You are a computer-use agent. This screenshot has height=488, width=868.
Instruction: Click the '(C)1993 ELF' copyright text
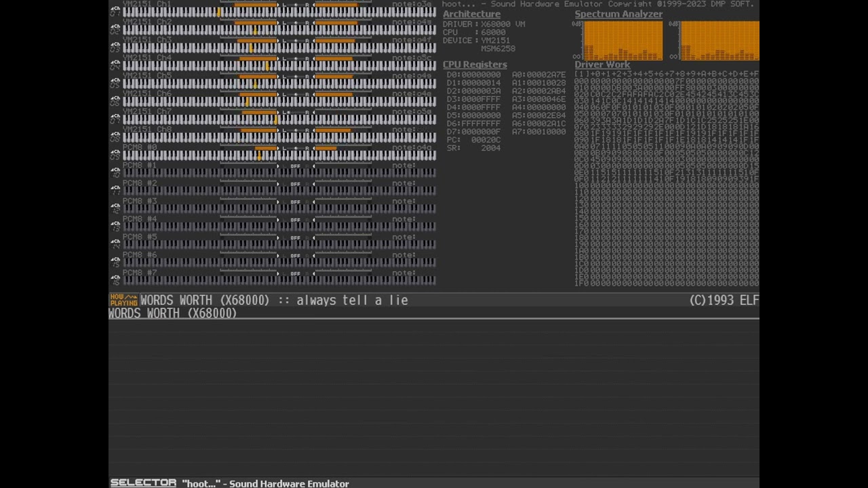pyautogui.click(x=724, y=300)
